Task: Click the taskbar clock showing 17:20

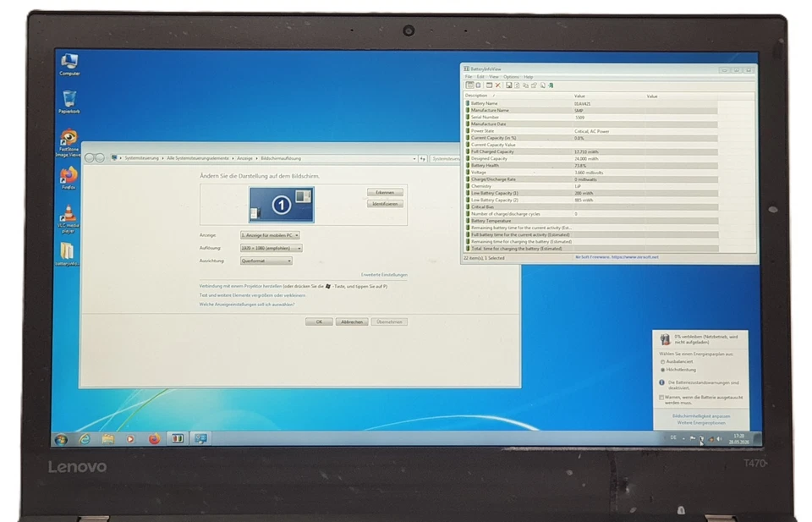Action: pos(739,439)
